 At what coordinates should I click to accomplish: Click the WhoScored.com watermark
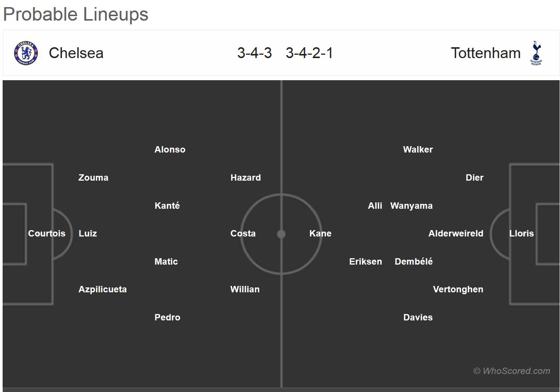[x=512, y=371]
